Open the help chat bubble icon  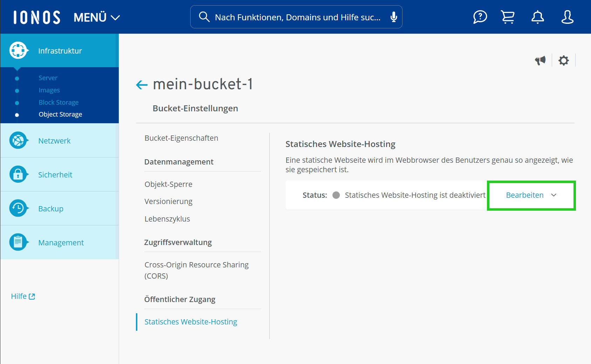click(x=480, y=16)
